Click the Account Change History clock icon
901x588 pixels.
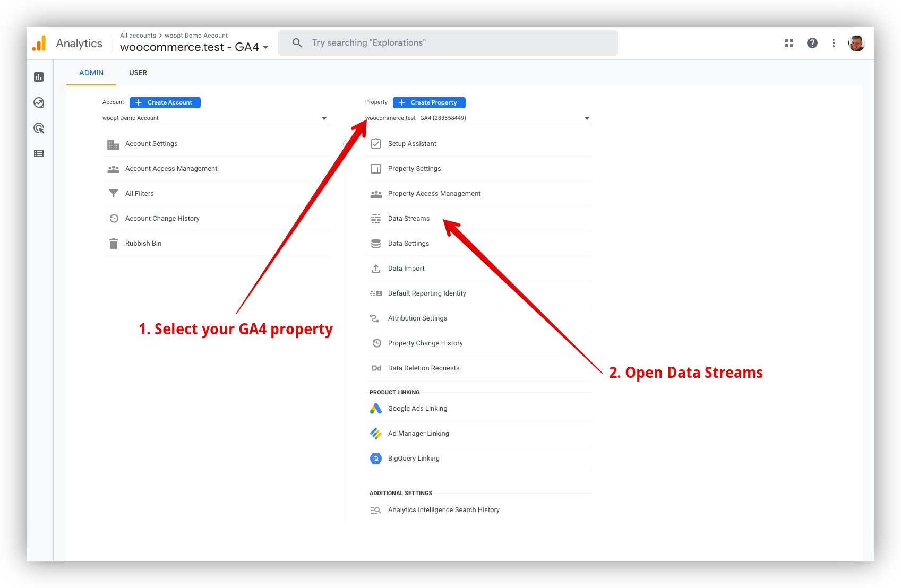(114, 219)
